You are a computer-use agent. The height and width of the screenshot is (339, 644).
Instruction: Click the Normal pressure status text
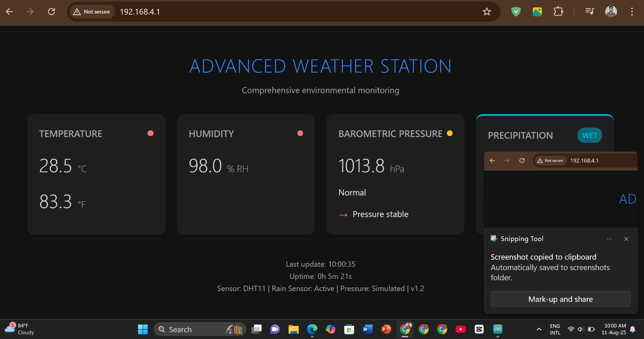pyautogui.click(x=352, y=193)
